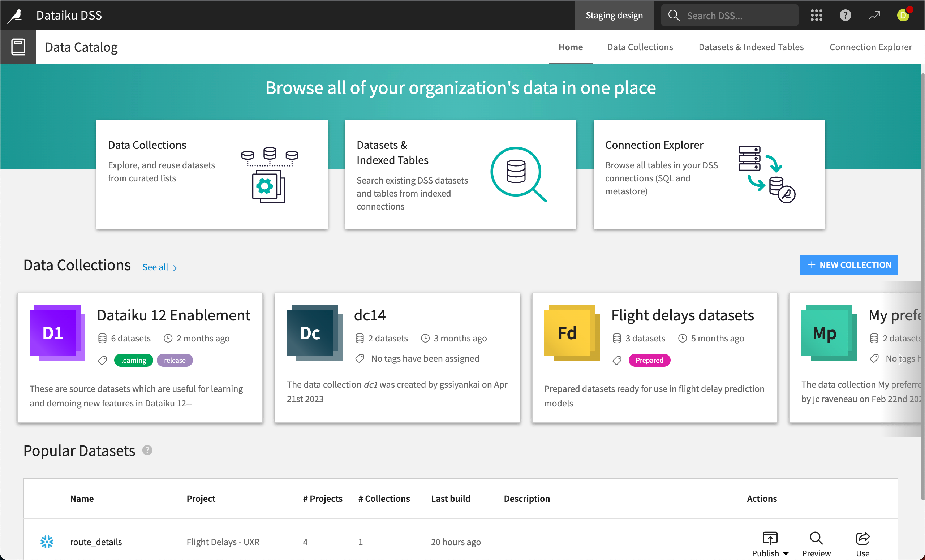Open the user profile avatar
This screenshot has height=560, width=925.
pos(903,16)
